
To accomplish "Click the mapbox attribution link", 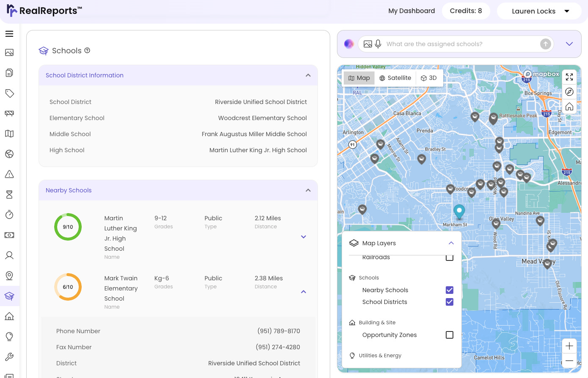I will click(542, 74).
